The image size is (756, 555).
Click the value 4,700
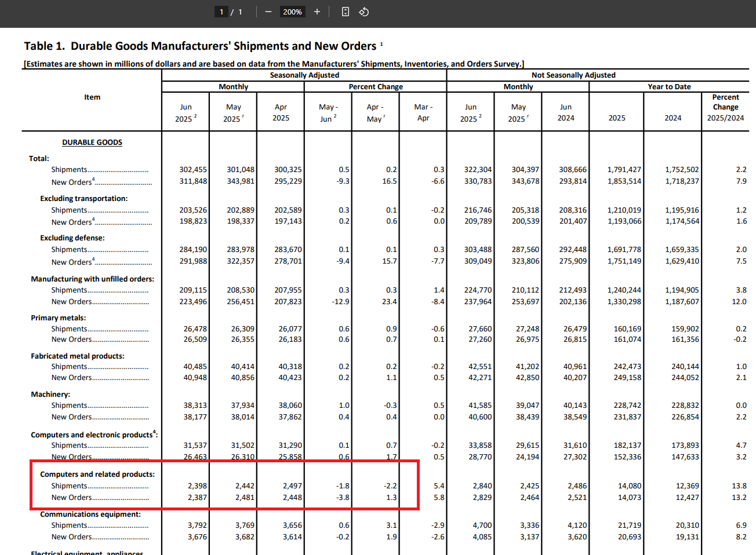click(x=482, y=525)
